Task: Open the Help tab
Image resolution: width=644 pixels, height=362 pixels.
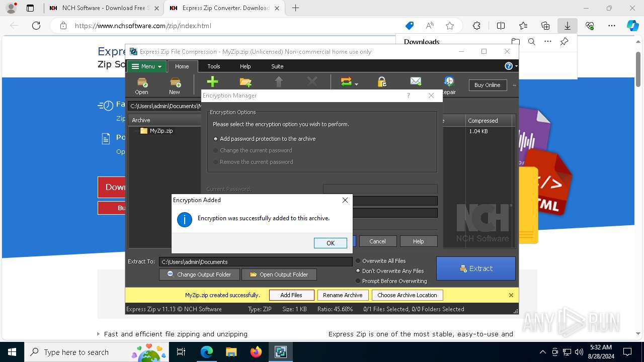Action: click(245, 66)
